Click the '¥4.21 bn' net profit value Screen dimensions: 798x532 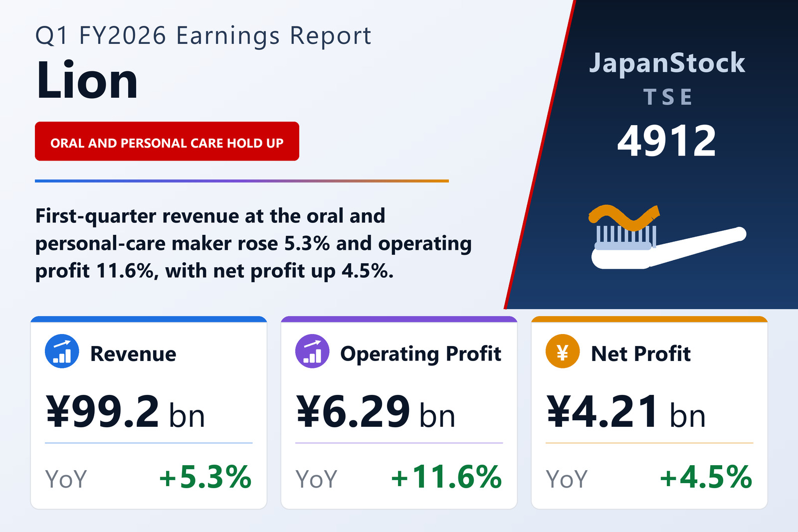click(x=626, y=412)
